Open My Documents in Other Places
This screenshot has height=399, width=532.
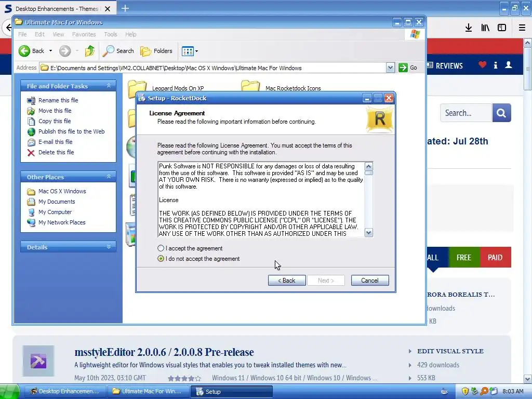57,202
